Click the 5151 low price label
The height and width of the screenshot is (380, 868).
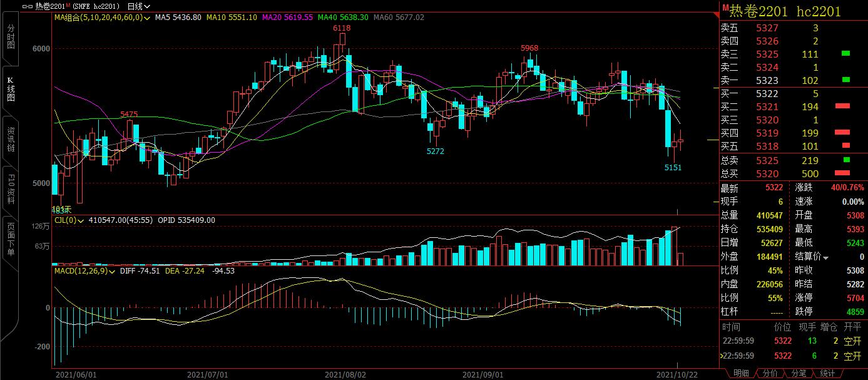click(673, 168)
